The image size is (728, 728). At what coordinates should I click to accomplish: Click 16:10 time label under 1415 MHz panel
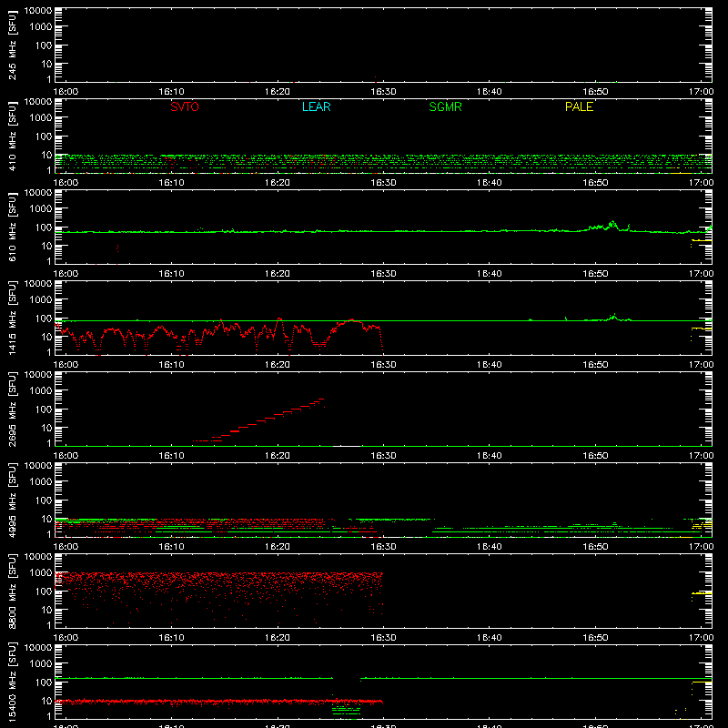[x=171, y=365]
